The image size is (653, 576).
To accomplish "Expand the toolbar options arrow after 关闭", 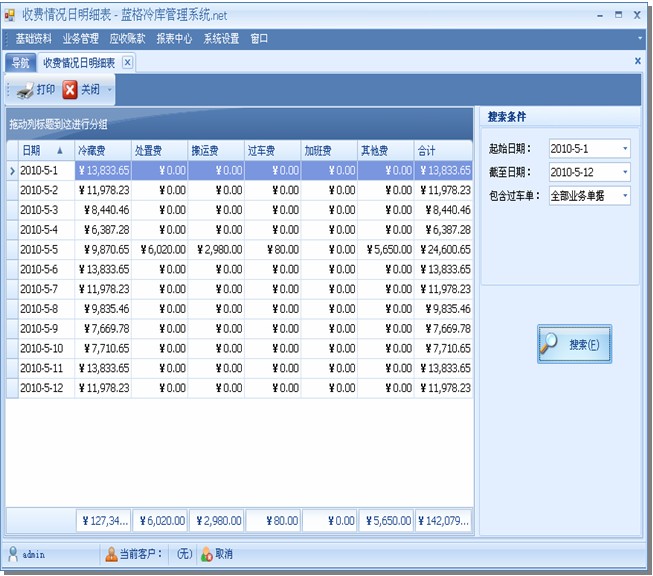I will coord(110,90).
